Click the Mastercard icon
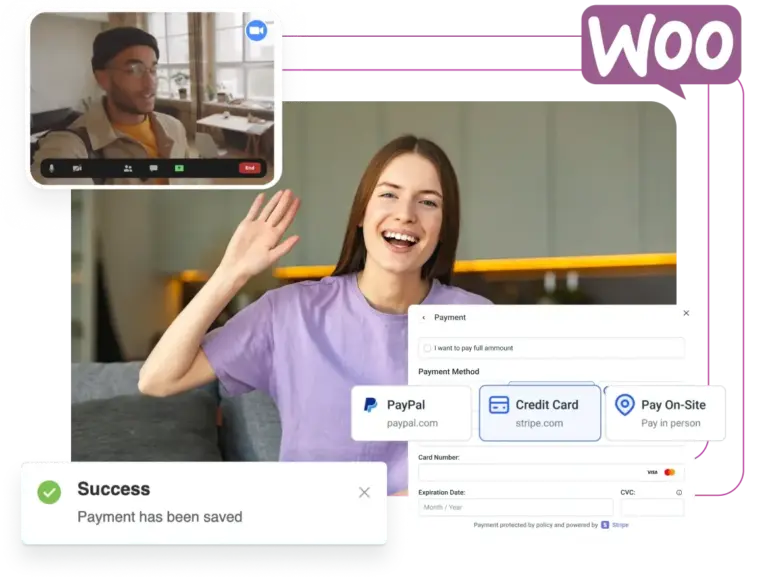This screenshot has width=768, height=580. click(670, 472)
